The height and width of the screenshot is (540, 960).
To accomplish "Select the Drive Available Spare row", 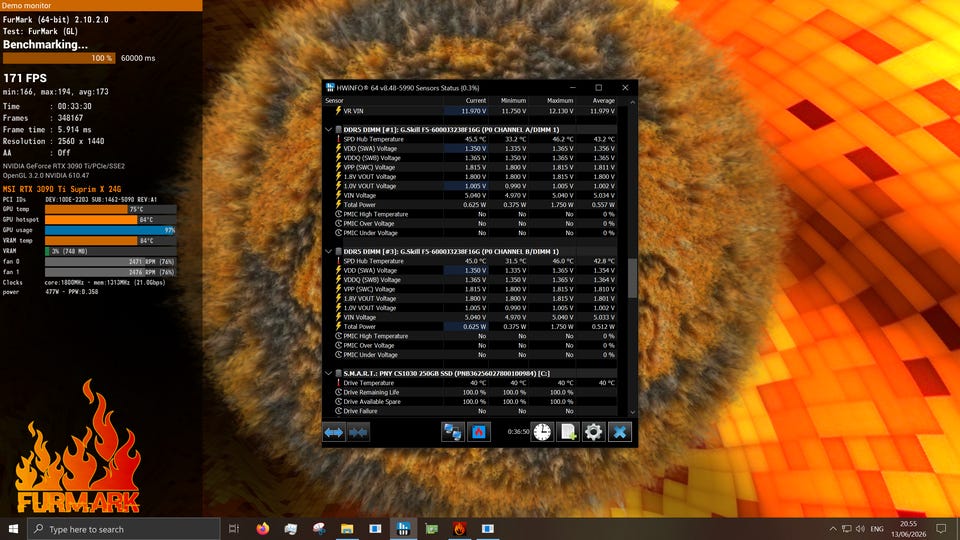I will click(x=470, y=402).
